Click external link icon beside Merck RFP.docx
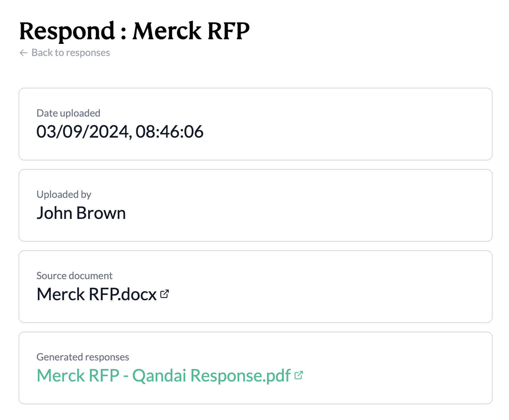509x420 pixels. click(165, 294)
